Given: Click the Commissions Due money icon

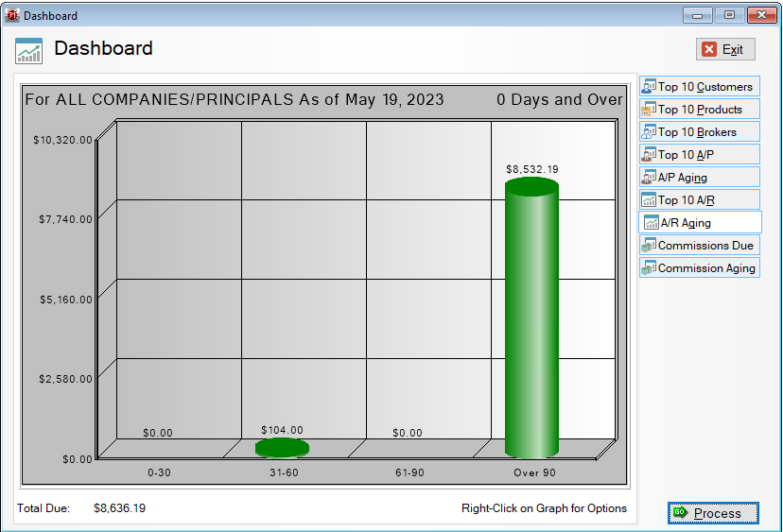Looking at the screenshot, I should 648,246.
